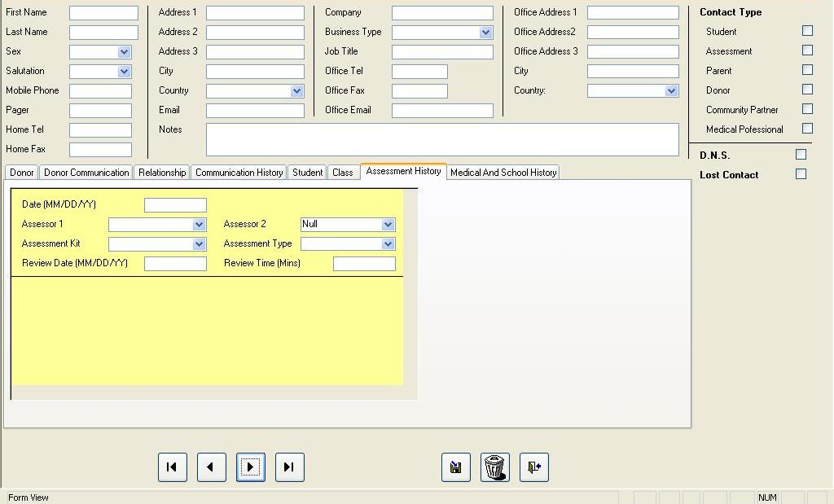Expand the Business Type dropdown

click(x=486, y=33)
